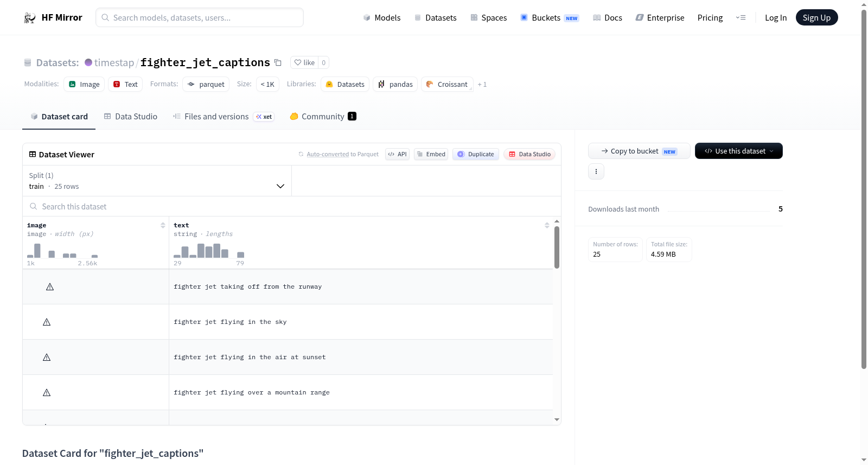Select the 'fighter jet taking off from the runway' cell
This screenshot has width=868, height=465.
[361, 286]
